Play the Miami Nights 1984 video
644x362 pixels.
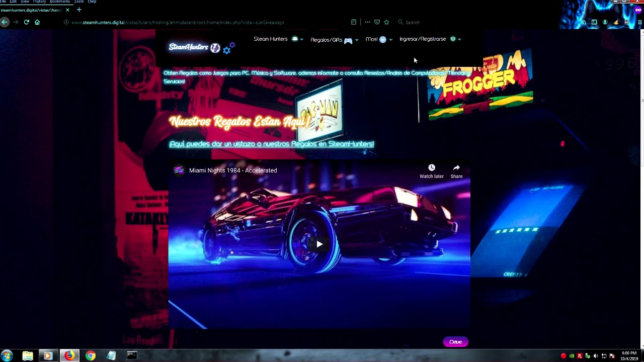click(319, 244)
